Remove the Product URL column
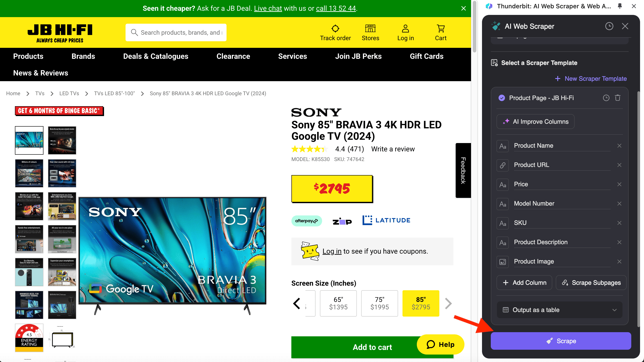The height and width of the screenshot is (362, 644). [x=619, y=165]
